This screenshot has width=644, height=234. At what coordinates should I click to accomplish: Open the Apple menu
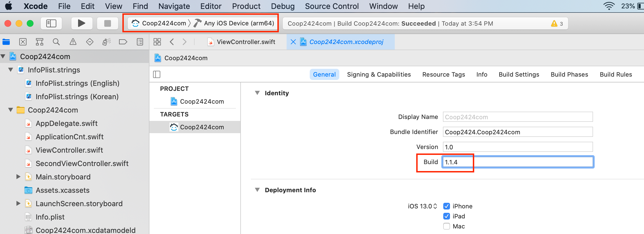click(9, 6)
